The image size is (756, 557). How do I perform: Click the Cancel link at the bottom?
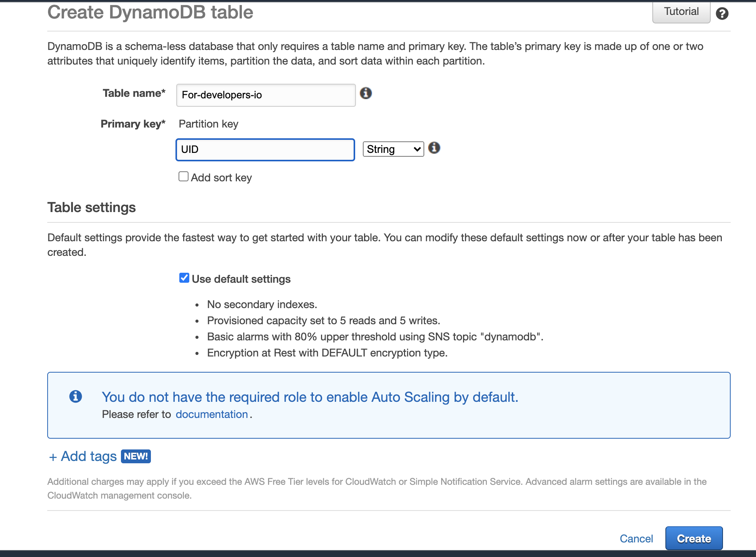pos(636,538)
